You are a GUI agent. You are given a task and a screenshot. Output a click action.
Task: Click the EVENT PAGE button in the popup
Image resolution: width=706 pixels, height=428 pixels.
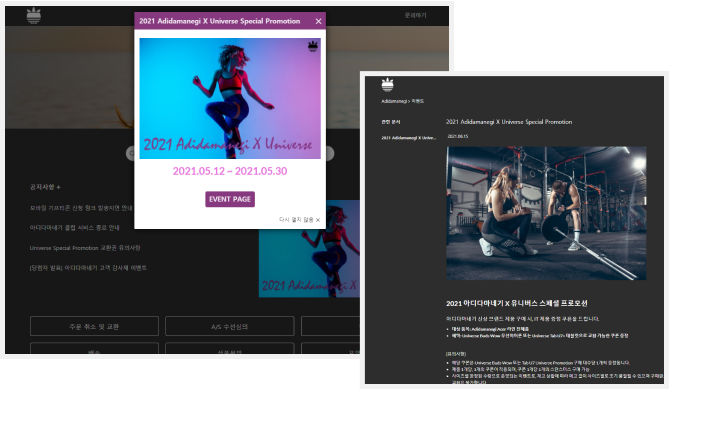pyautogui.click(x=230, y=199)
